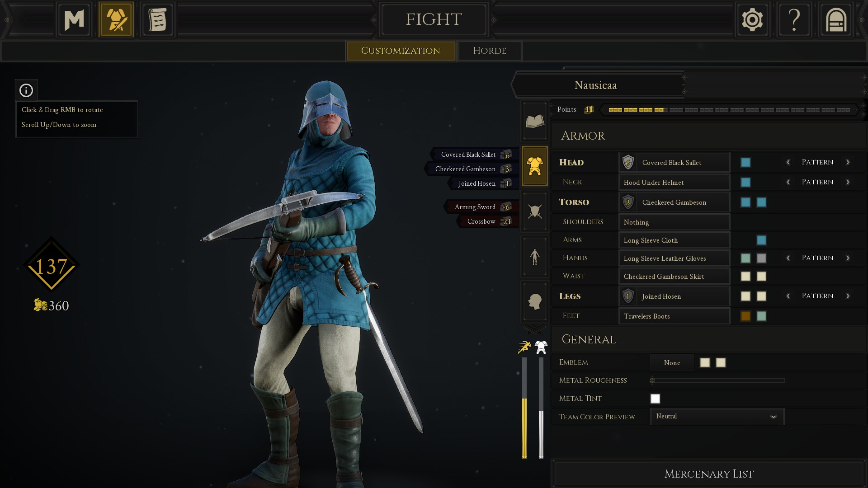
Task: Open the Mercenary List
Action: [708, 474]
